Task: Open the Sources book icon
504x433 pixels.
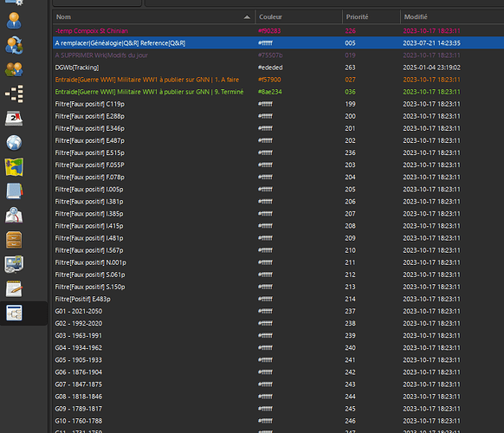Action: pyautogui.click(x=14, y=191)
